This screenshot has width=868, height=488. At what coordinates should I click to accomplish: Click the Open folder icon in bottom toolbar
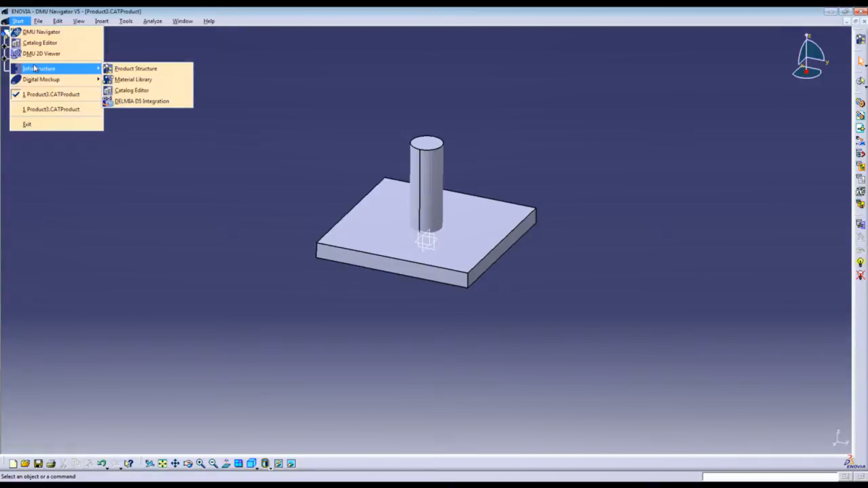pos(25,463)
